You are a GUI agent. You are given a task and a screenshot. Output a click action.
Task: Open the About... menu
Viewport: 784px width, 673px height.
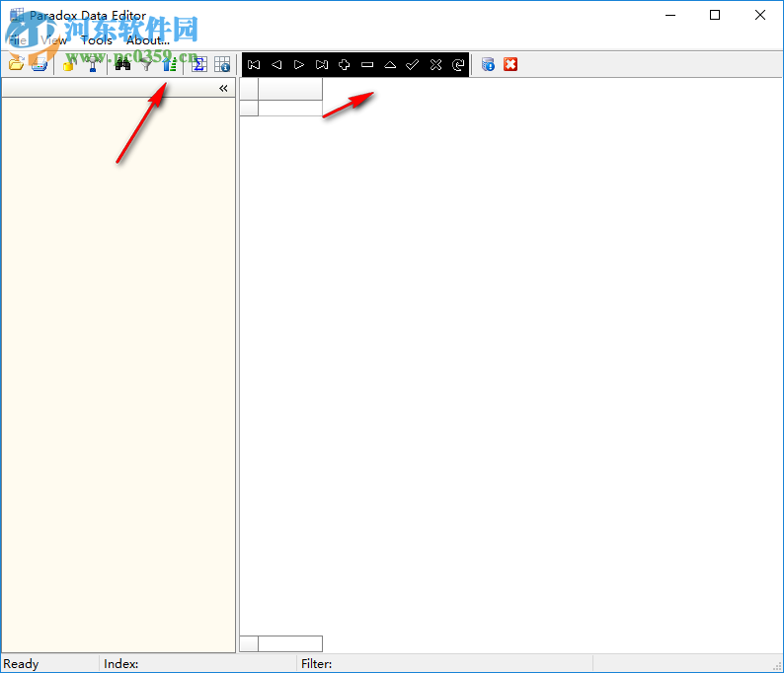click(x=148, y=40)
